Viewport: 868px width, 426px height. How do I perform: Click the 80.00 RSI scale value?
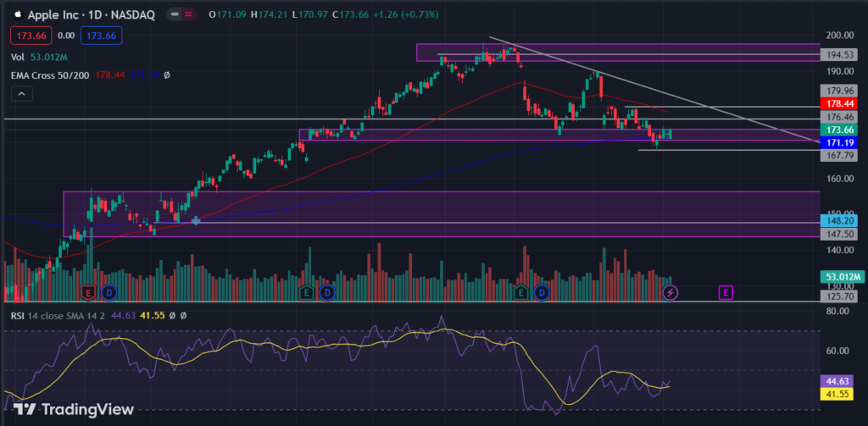[838, 311]
